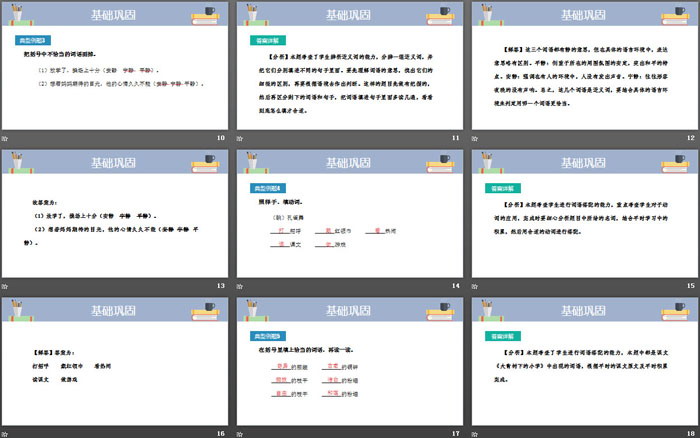The width and height of the screenshot is (700, 438).
Task: Click the animation star icon below slide 12
Action: pos(476,137)
